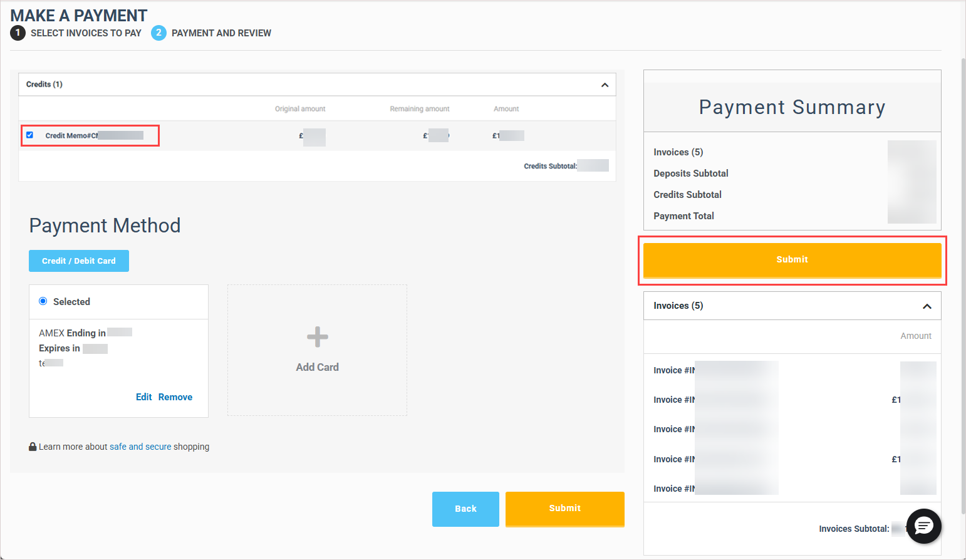Click step 2 circle icon
Screen dimensions: 966x560
pyautogui.click(x=158, y=33)
